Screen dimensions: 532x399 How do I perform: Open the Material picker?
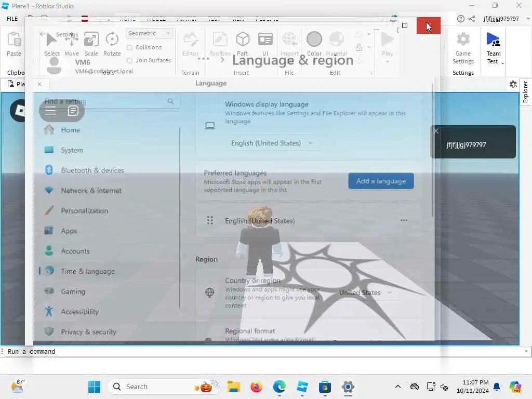(336, 44)
